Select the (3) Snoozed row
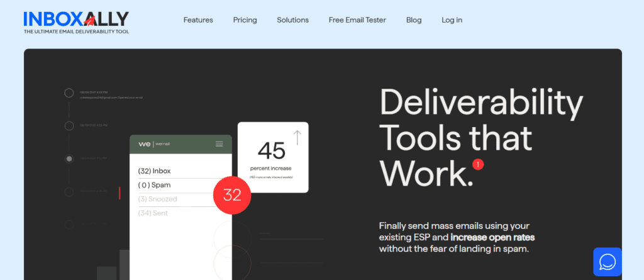Screen dimensions: 644x280 point(176,199)
